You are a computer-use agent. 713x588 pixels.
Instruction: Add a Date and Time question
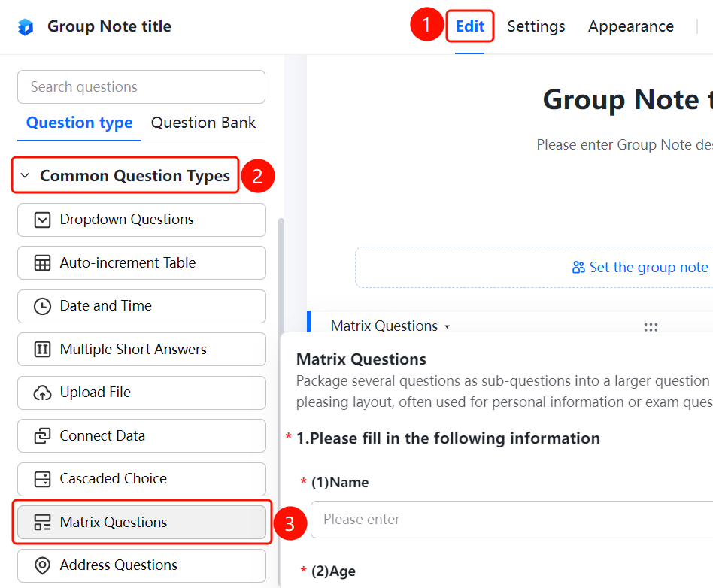141,306
